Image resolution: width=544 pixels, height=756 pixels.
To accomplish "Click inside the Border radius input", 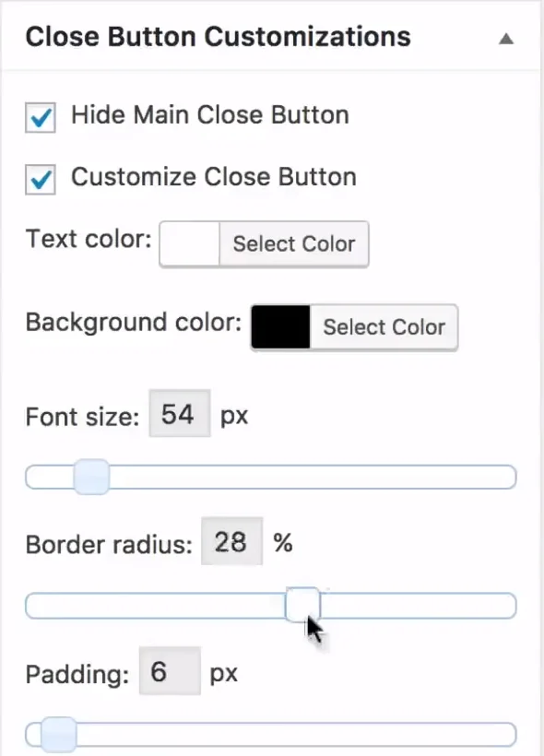I will pos(231,542).
